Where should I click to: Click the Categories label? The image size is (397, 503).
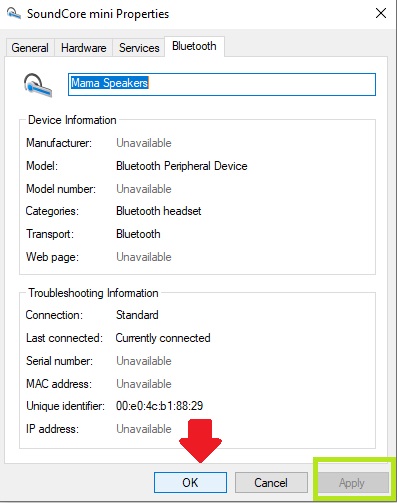tap(52, 211)
